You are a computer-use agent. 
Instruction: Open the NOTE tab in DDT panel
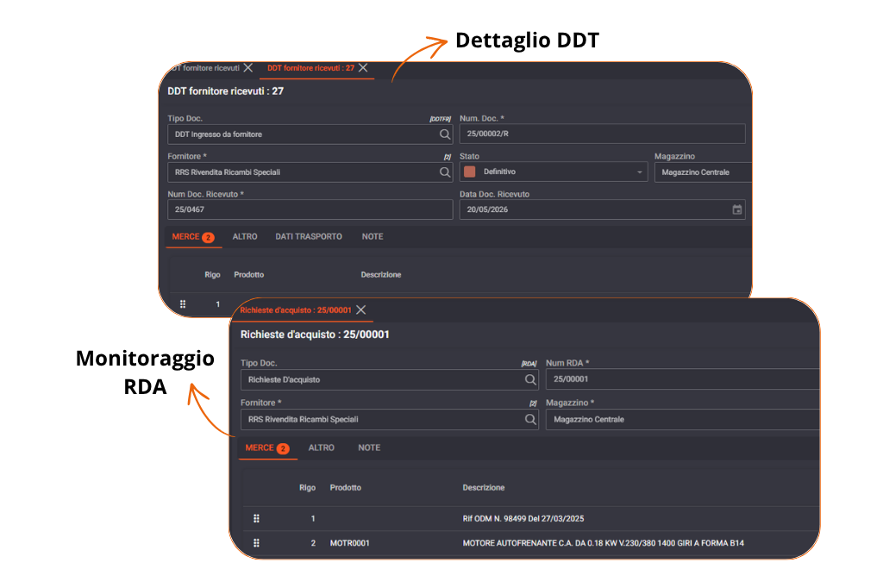[373, 236]
